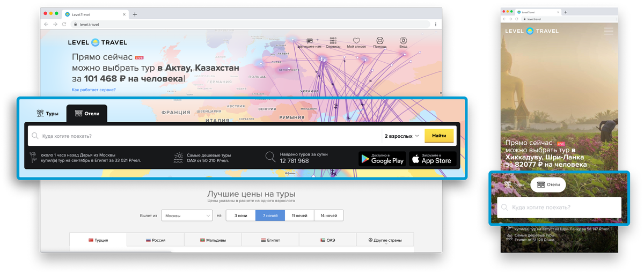
Task: Click the cheapest tours sun icon
Action: (x=178, y=157)
